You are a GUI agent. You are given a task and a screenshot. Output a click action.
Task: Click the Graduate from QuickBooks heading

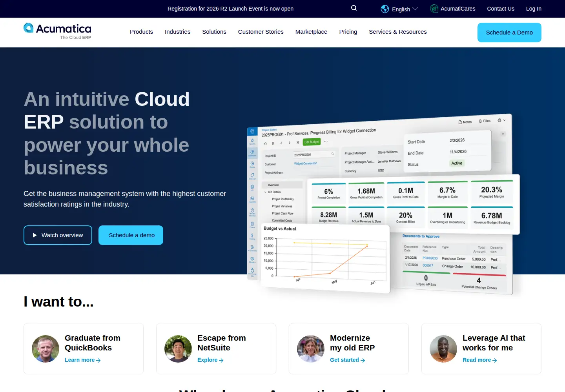click(93, 343)
